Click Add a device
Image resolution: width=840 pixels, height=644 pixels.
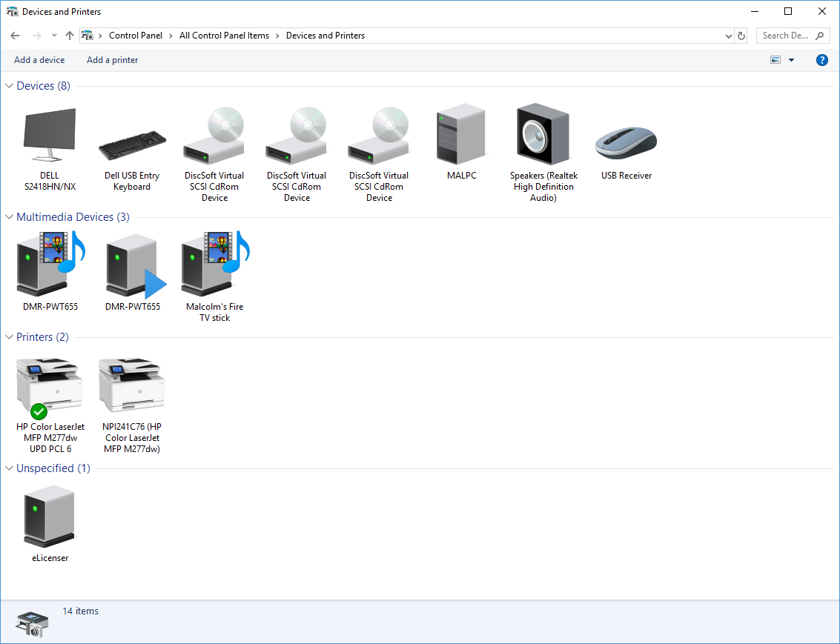[x=39, y=60]
